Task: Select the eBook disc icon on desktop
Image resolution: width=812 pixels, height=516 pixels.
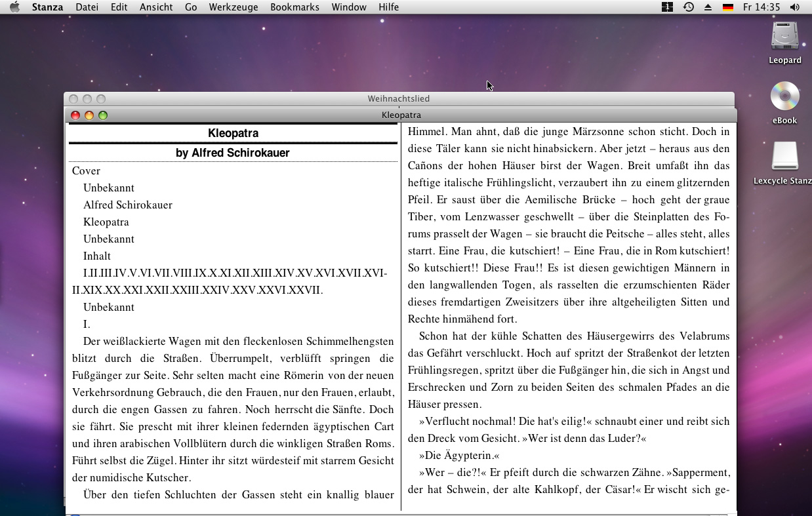Action: point(784,96)
